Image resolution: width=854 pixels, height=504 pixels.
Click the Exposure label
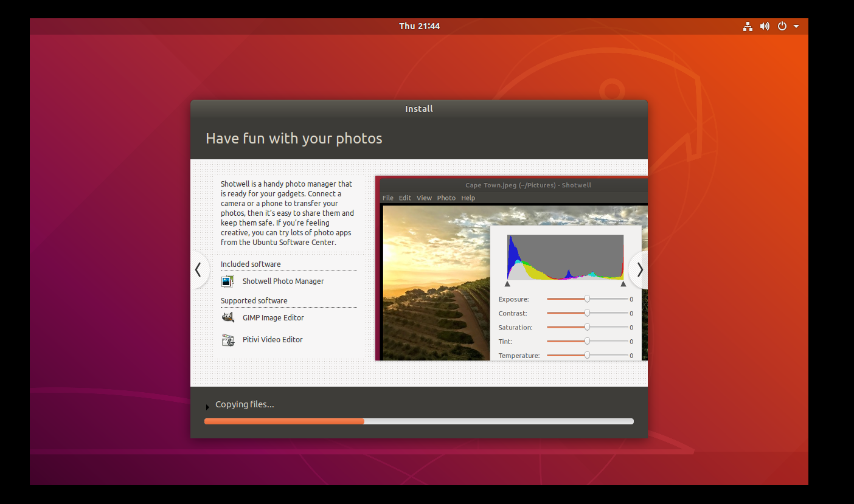click(513, 299)
